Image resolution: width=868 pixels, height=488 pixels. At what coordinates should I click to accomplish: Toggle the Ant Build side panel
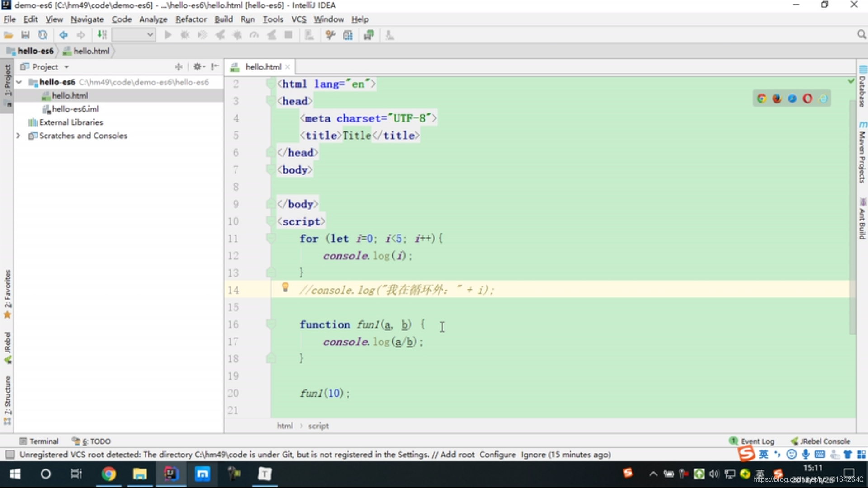click(863, 219)
